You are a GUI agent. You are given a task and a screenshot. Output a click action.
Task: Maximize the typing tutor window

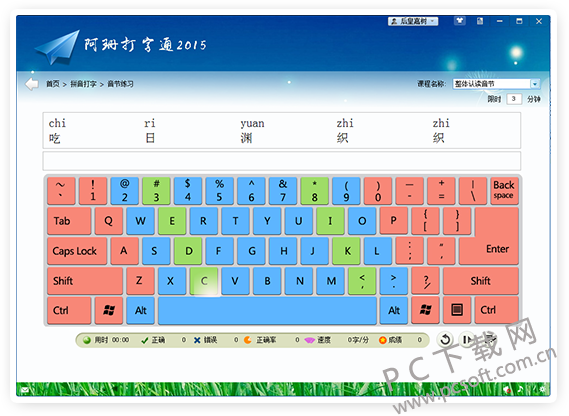click(x=519, y=21)
